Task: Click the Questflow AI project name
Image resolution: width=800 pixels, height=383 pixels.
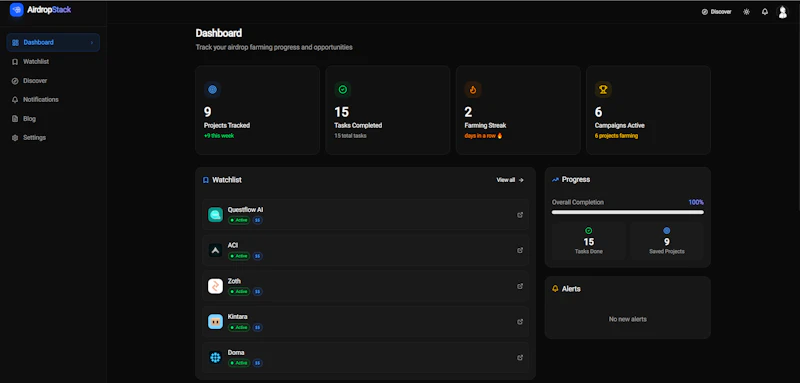Action: tap(245, 210)
